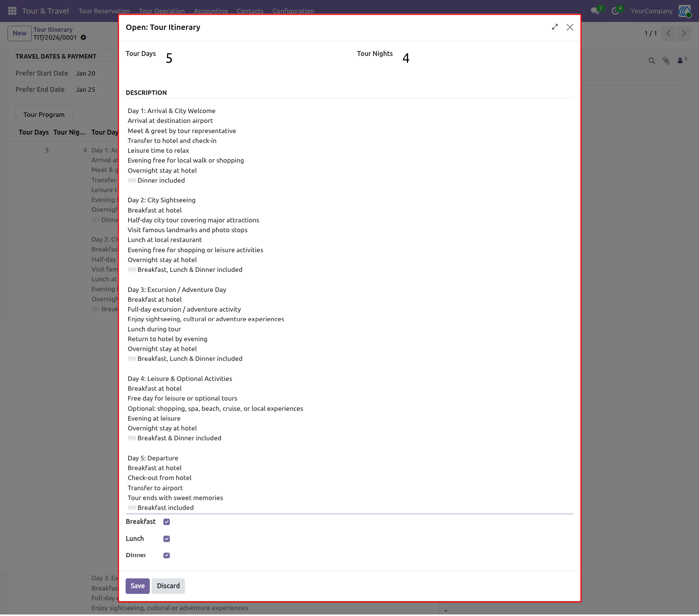Click the 'Day 3: Excursion / Adventure Day' line

[177, 290]
